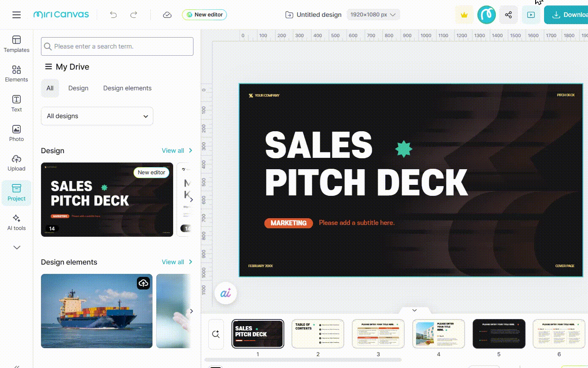Open the hamburger main menu
Image resolution: width=588 pixels, height=368 pixels.
pos(16,15)
